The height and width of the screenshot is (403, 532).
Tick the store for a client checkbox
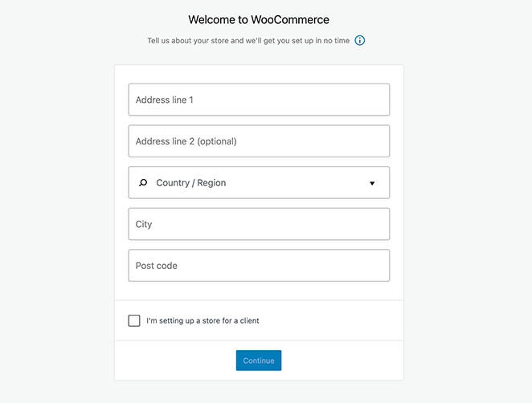coord(134,320)
